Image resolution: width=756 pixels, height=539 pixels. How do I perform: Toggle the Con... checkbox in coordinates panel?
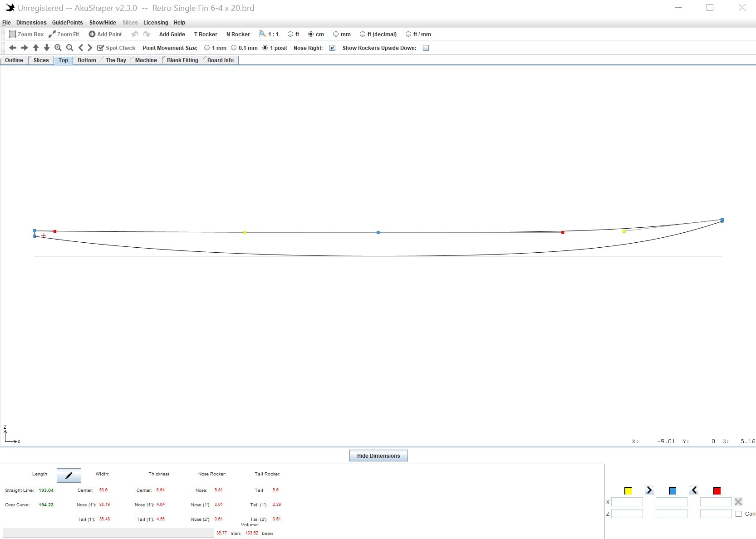pyautogui.click(x=739, y=514)
